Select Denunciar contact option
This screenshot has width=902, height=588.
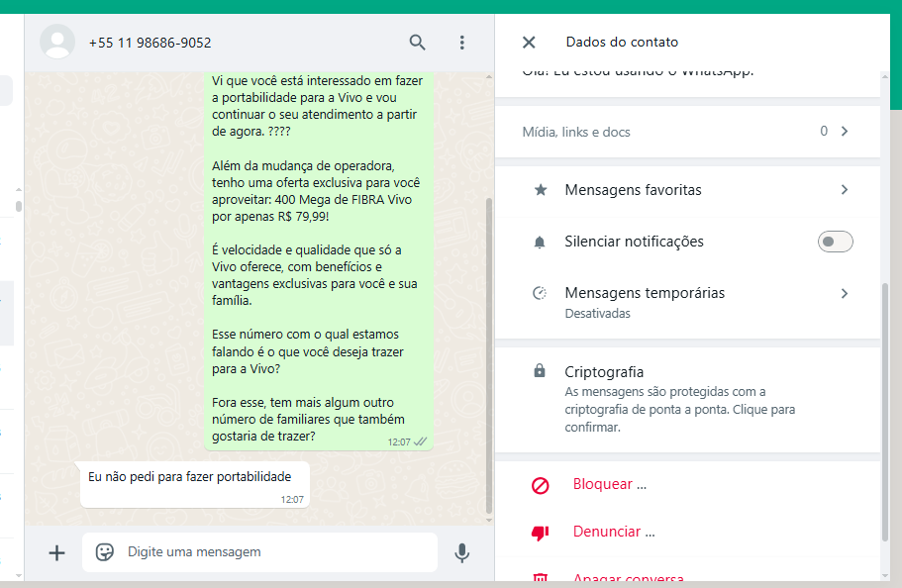coord(614,532)
